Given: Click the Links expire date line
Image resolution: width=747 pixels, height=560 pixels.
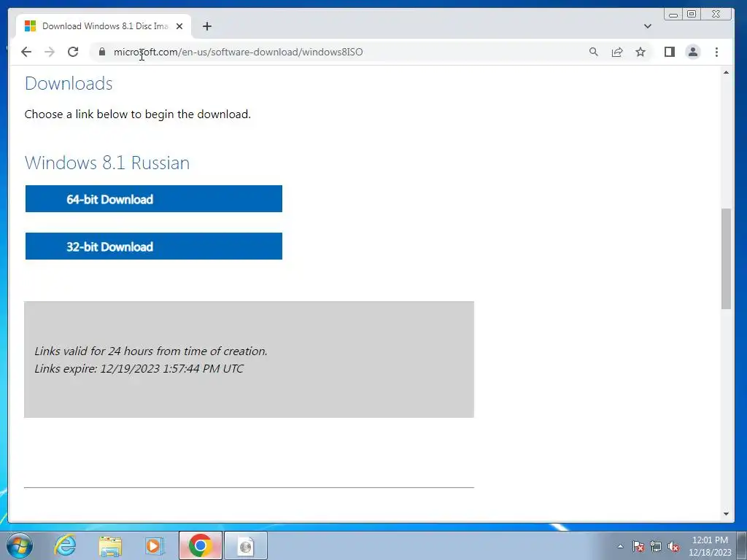Looking at the screenshot, I should click(139, 368).
